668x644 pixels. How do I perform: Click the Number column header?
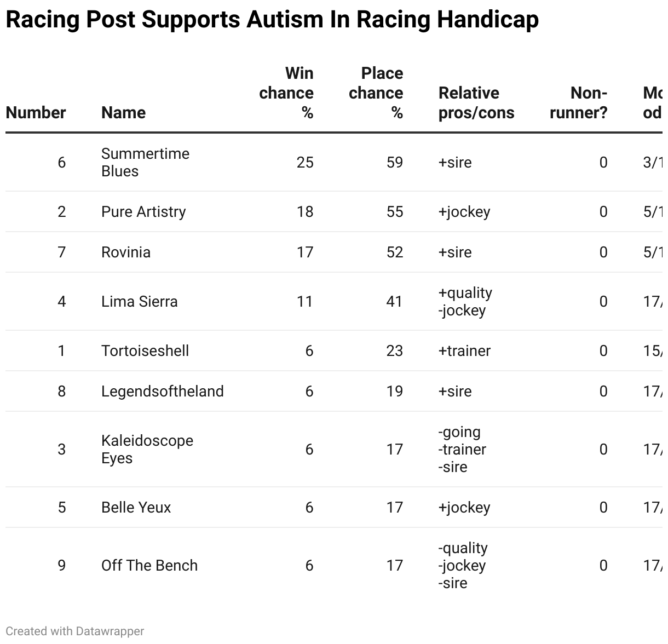36,112
